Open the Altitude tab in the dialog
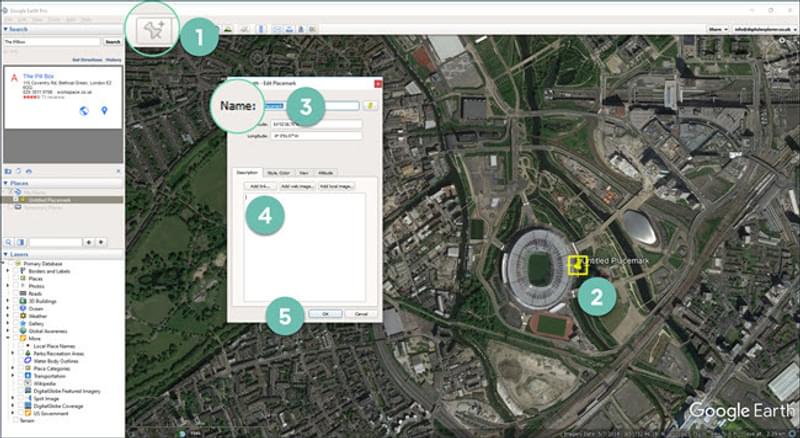The height and width of the screenshot is (438, 800). (x=326, y=173)
